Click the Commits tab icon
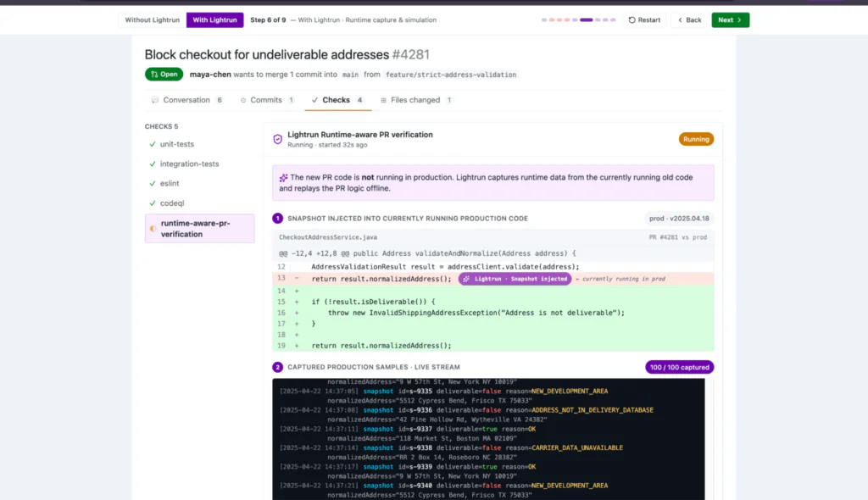 (x=243, y=100)
